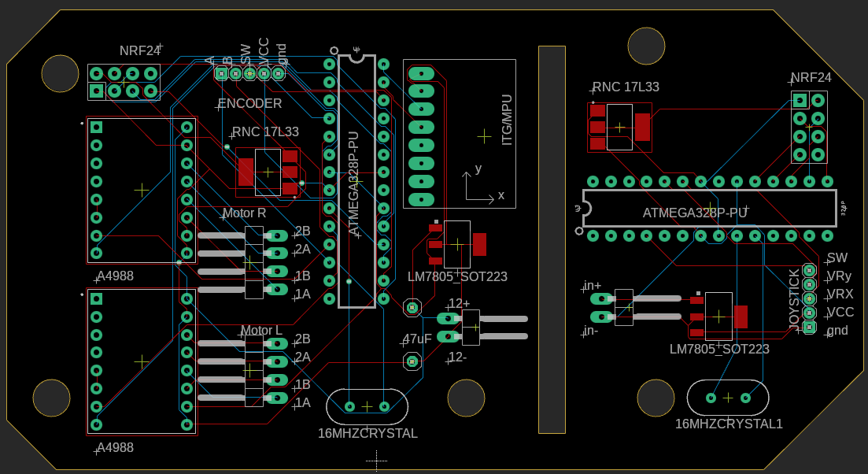Select the VCC label beside JOYSTICK header
Image resolution: width=868 pixels, height=474 pixels.
point(840,313)
